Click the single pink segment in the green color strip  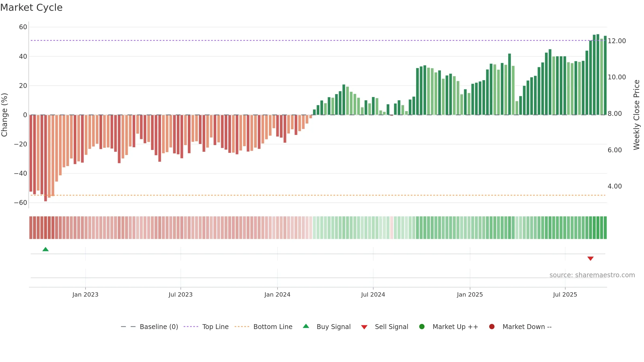392,228
